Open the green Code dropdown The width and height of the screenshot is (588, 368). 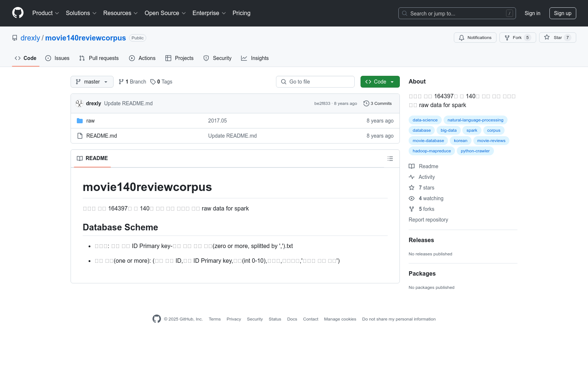coord(380,82)
